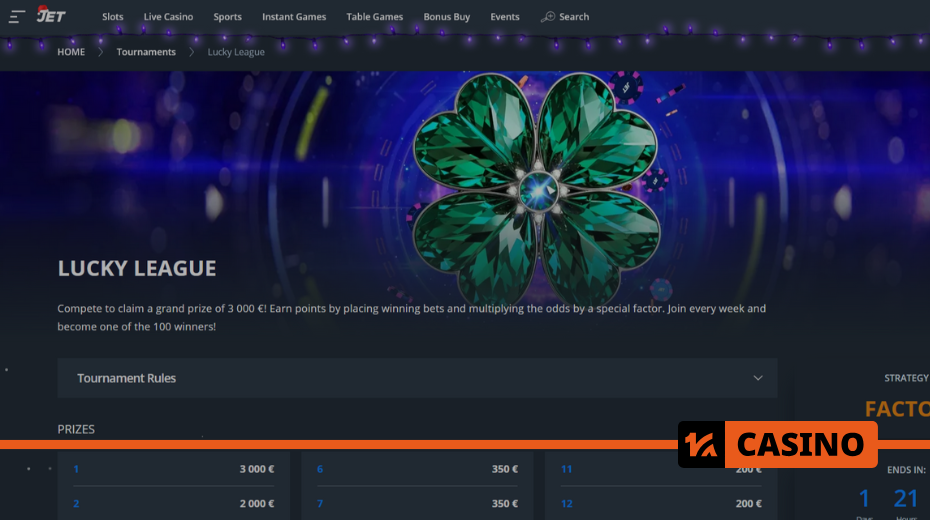Open the Sports section
This screenshot has height=520, width=930.
(228, 17)
